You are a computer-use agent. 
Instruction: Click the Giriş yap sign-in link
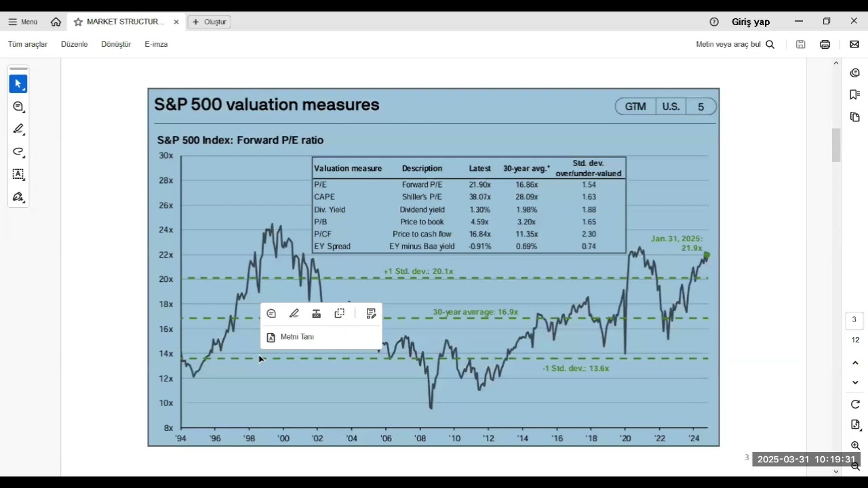pos(751,22)
